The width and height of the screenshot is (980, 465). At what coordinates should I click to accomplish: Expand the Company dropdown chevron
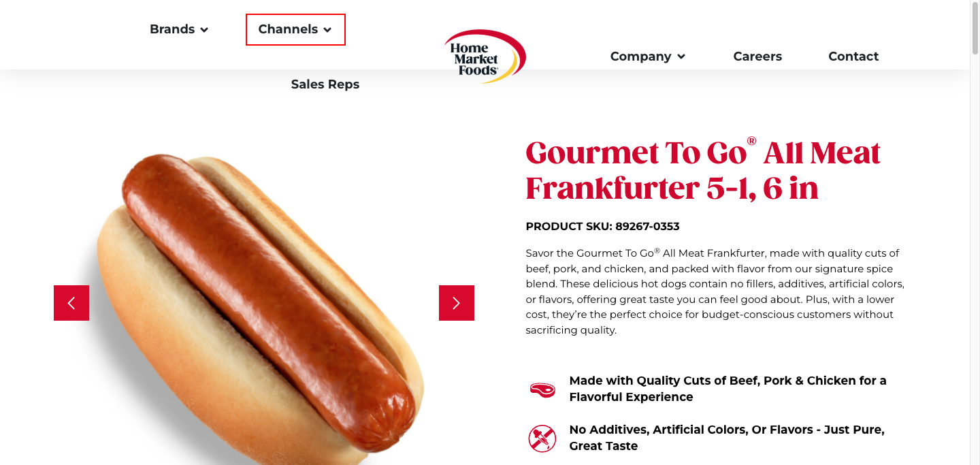681,57
